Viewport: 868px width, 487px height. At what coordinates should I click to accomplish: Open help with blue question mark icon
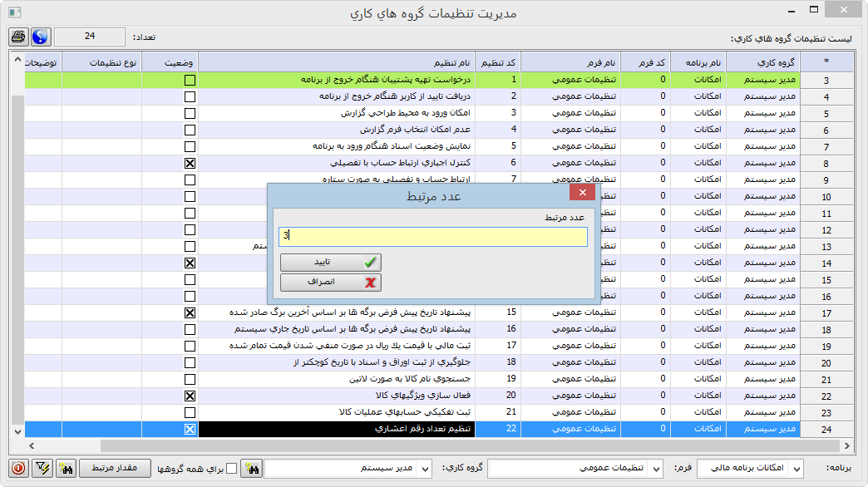click(x=41, y=37)
